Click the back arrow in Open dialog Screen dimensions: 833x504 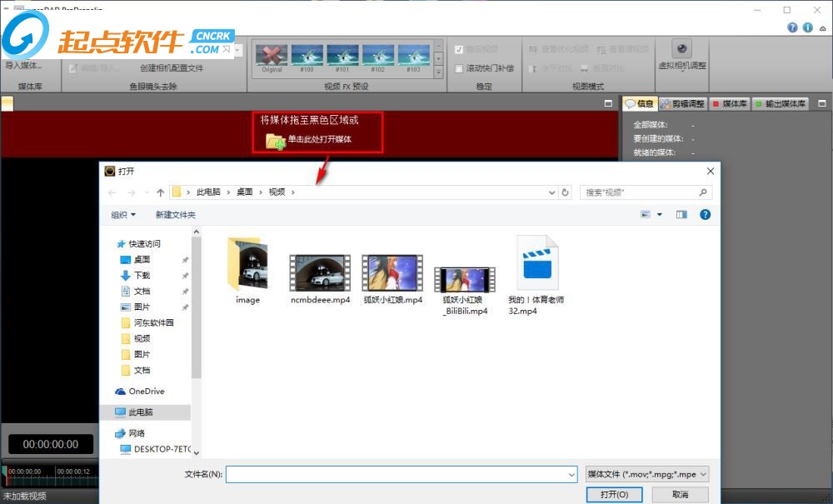pyautogui.click(x=112, y=192)
